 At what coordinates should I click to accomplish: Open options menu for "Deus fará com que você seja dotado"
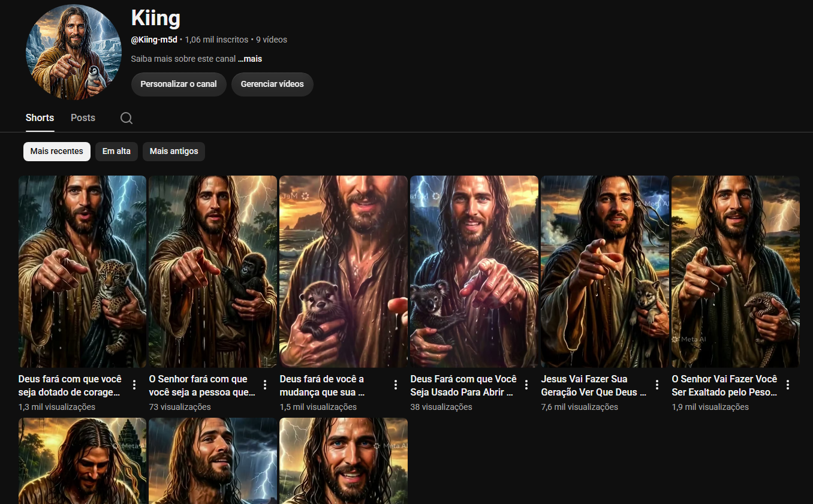[134, 385]
